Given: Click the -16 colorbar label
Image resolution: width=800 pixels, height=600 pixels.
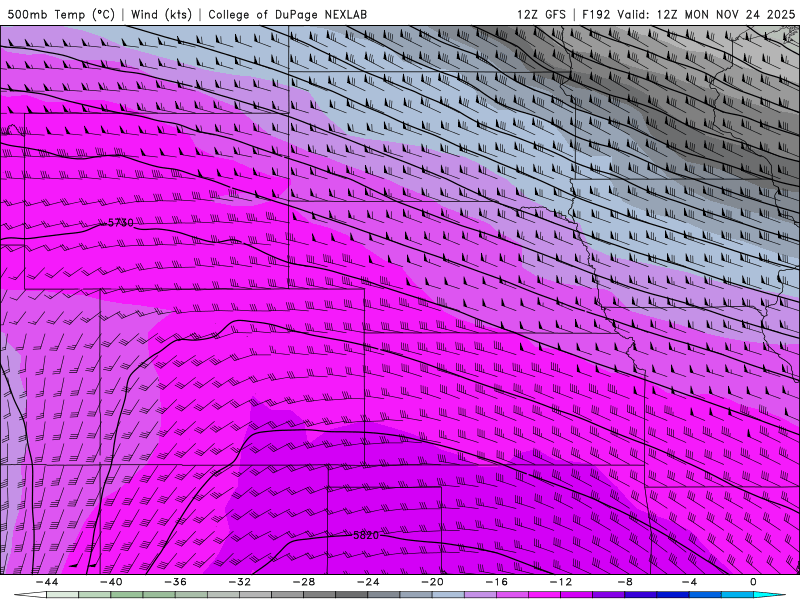Looking at the screenshot, I should 497,582.
